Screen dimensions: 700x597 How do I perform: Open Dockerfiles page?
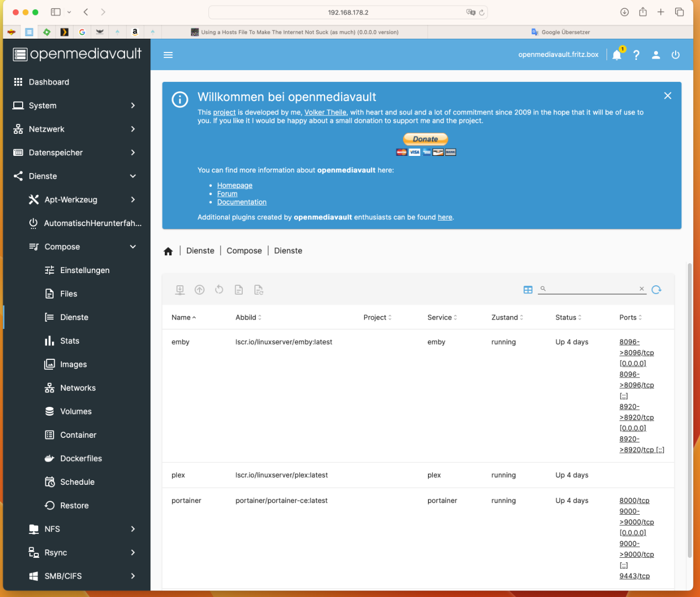[x=77, y=458]
